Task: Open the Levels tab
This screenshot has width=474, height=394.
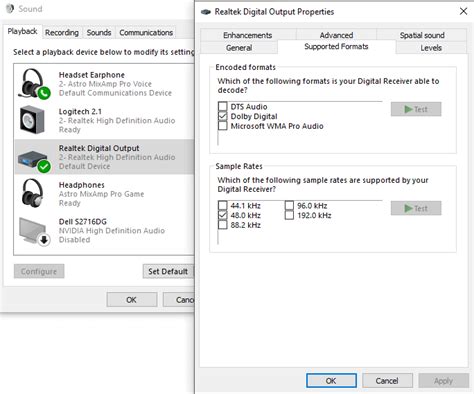Action: 431,48
